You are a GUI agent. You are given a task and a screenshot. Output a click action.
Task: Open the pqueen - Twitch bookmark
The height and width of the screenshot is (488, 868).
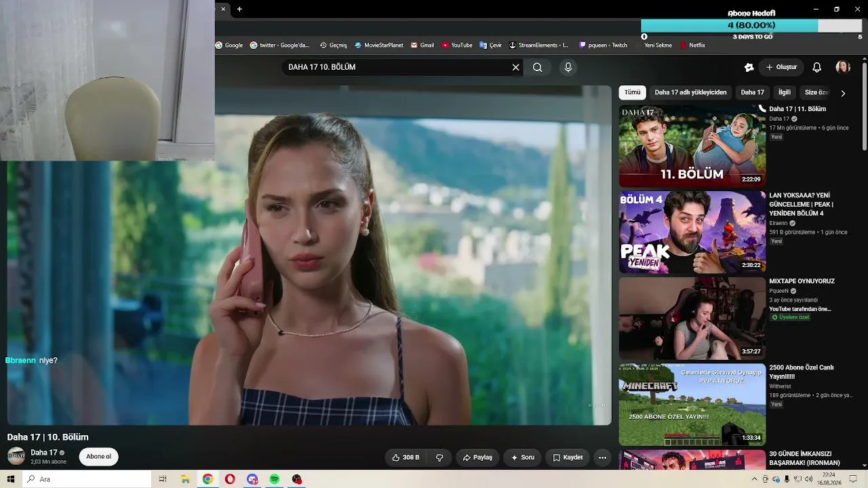[603, 45]
